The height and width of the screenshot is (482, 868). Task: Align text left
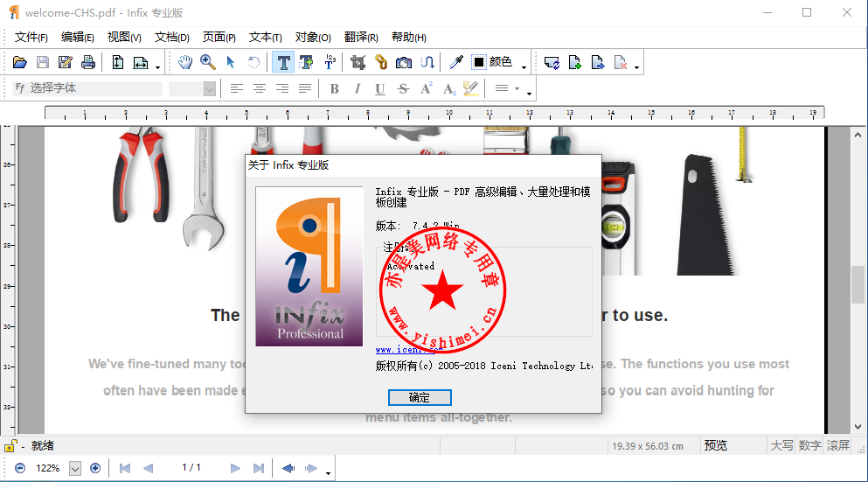[236, 88]
